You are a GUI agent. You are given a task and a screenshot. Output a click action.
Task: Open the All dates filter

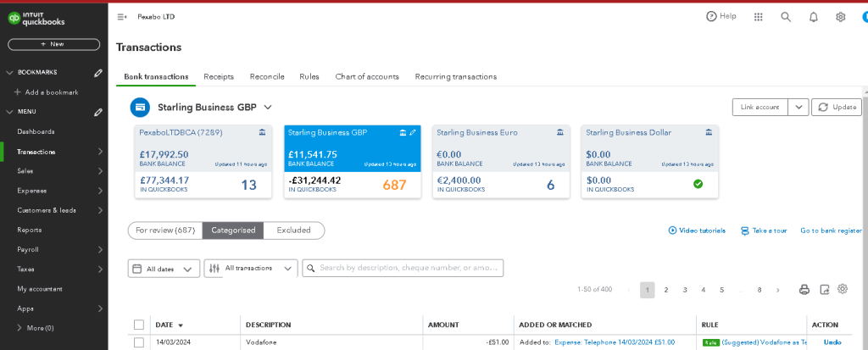pyautogui.click(x=164, y=269)
